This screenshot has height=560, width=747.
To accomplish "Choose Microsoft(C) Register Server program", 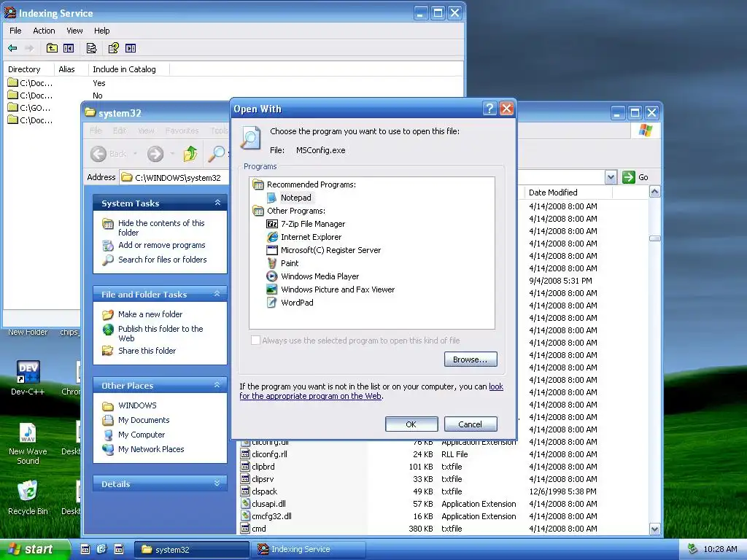I will 330,250.
